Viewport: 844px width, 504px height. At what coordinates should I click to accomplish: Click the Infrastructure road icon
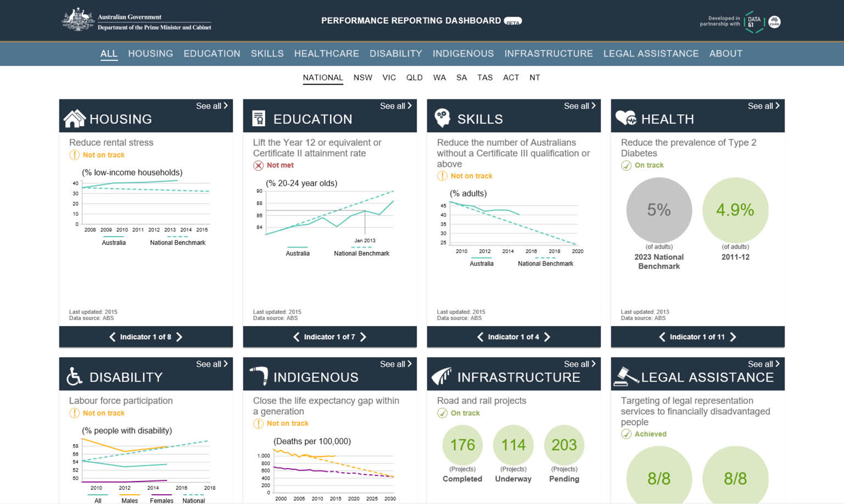tap(441, 376)
